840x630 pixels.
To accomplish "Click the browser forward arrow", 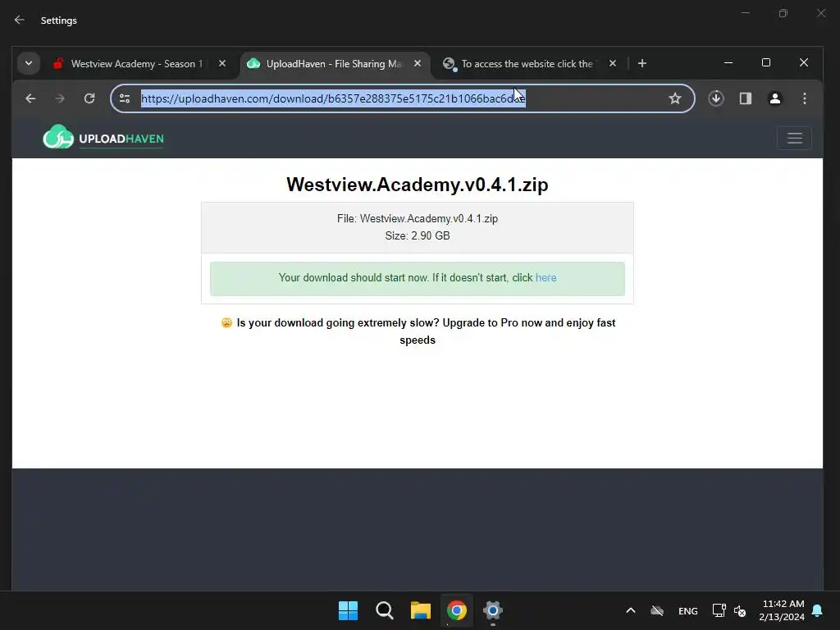I will tap(59, 98).
